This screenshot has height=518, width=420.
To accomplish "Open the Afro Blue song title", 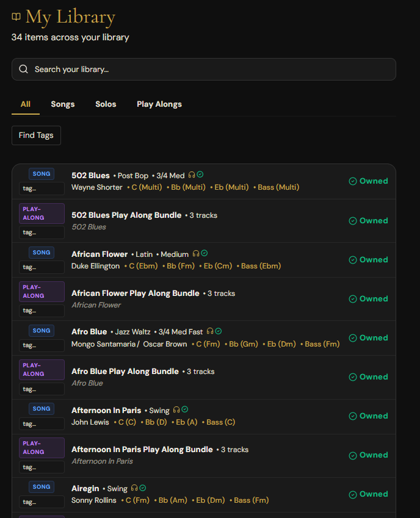I will tap(89, 332).
